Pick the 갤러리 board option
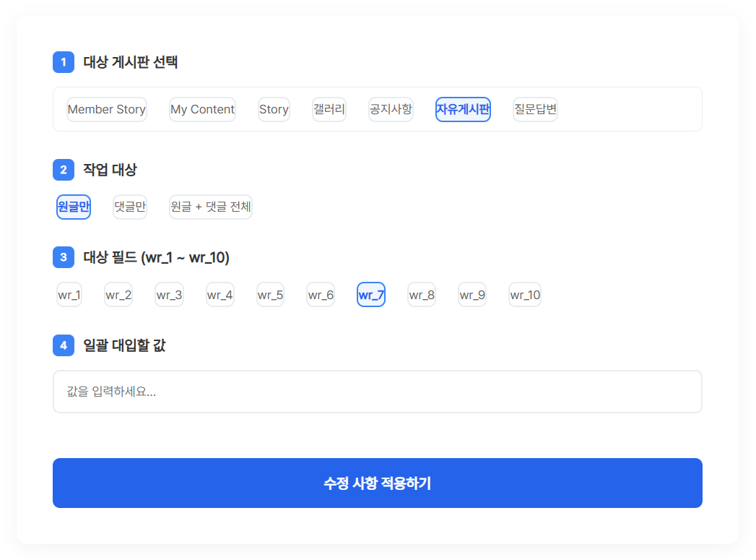The width and height of the screenshot is (756, 560). (329, 110)
